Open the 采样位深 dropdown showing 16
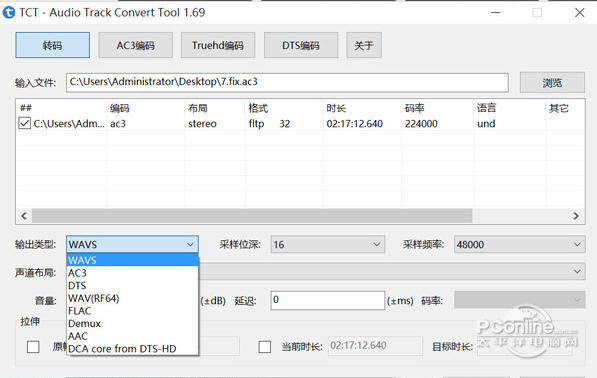This screenshot has width=597, height=378. tap(327, 244)
